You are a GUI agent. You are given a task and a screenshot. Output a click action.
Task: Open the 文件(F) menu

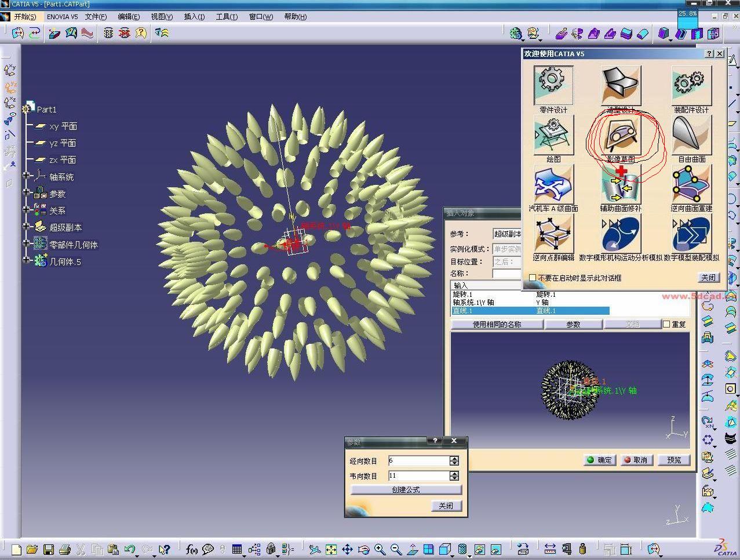(x=96, y=17)
